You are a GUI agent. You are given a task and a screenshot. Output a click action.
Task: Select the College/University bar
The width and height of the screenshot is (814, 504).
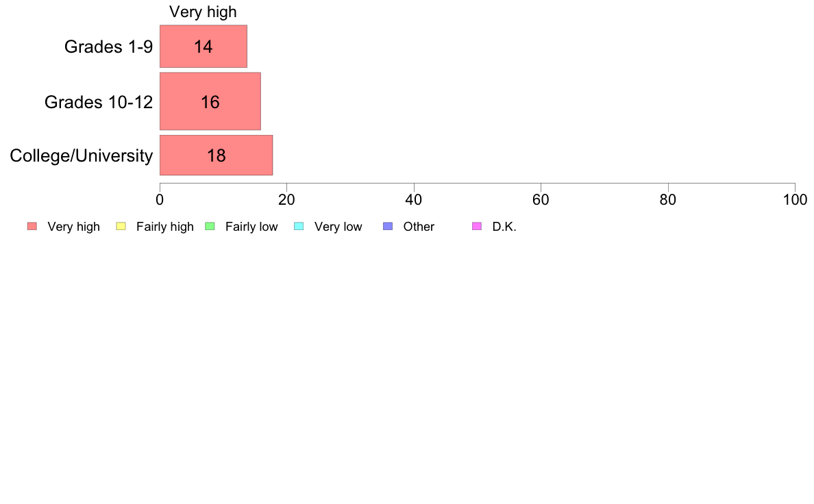pyautogui.click(x=216, y=155)
